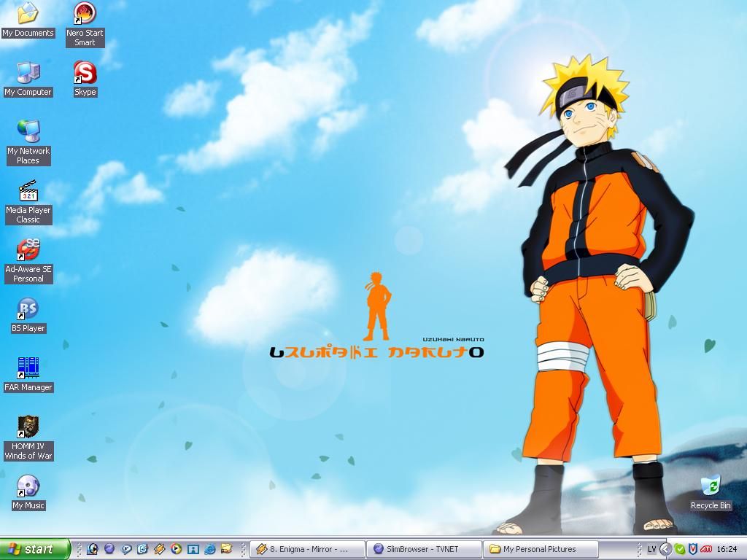This screenshot has width=747, height=560.
Task: Launch Winamp from the Quick Launch bar
Action: 159,549
